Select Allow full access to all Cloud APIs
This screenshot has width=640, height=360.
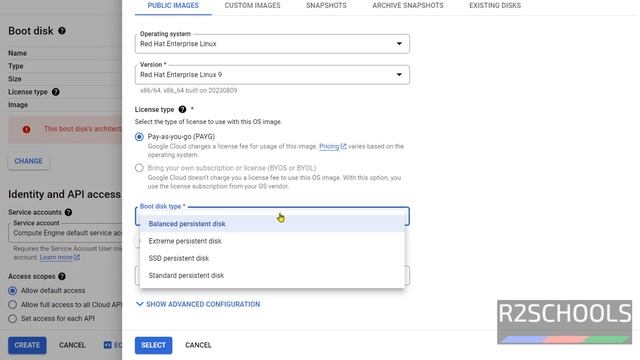[x=13, y=304]
